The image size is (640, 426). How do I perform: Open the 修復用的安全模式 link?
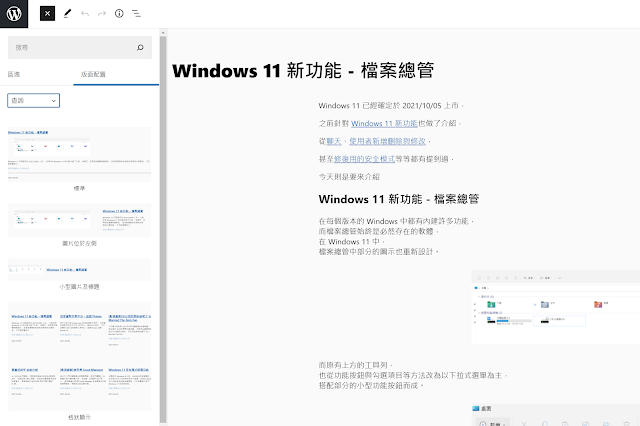364,159
